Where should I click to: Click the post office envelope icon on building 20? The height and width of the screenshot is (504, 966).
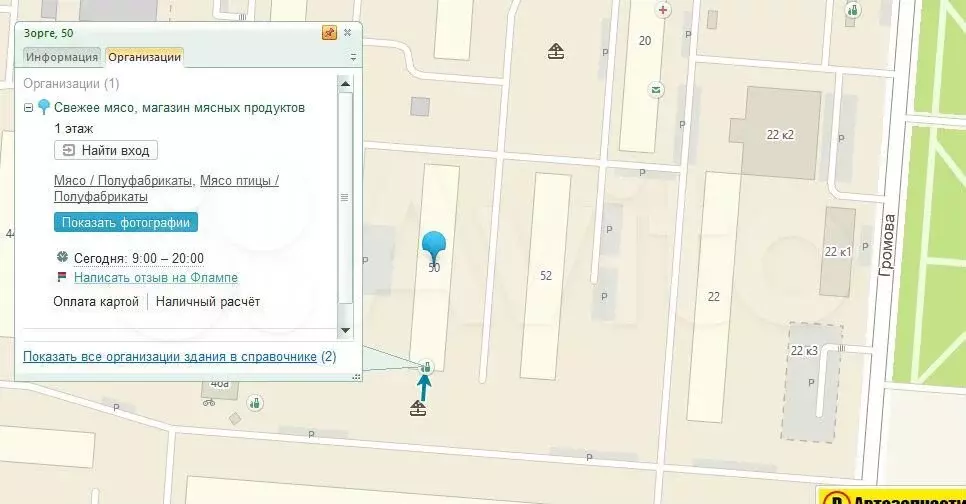tap(655, 90)
